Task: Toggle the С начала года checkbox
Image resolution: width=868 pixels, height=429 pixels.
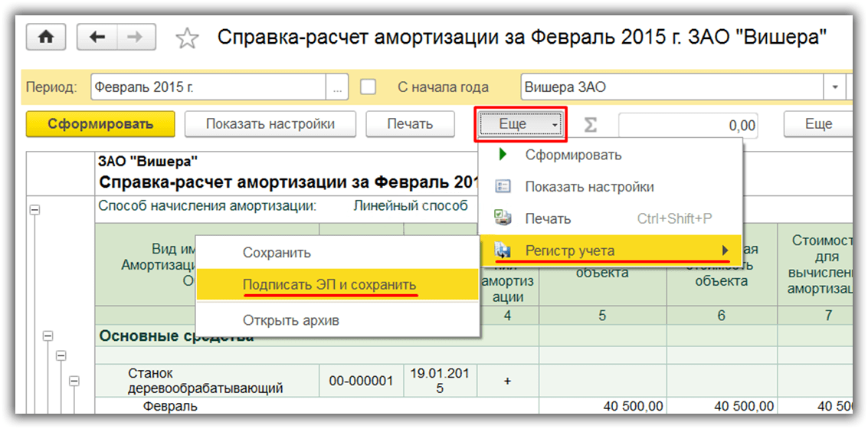Action: 368,87
